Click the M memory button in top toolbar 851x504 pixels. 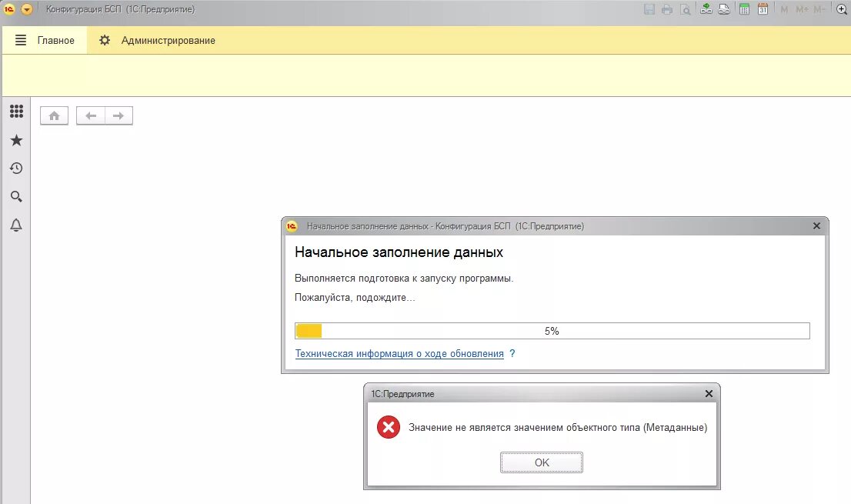click(x=784, y=9)
